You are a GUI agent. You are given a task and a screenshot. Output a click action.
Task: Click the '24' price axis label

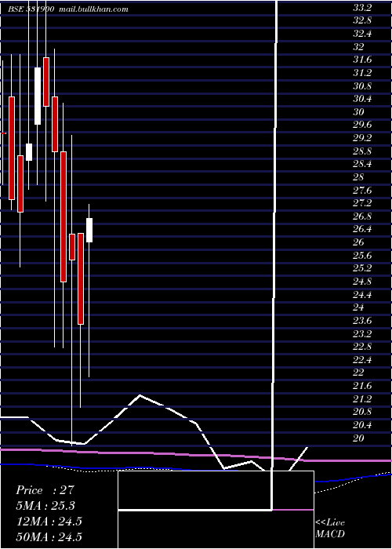coord(358,307)
